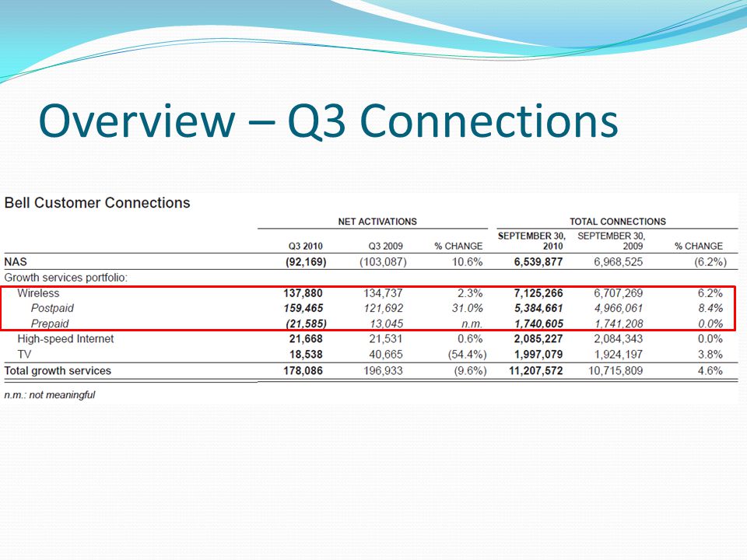Select 'Total growth services' row label

[58, 371]
